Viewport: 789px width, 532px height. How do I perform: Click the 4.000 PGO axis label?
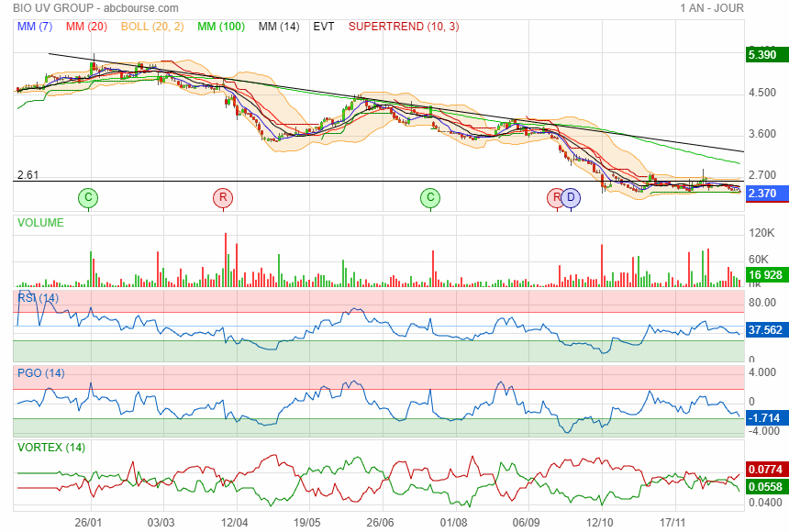(x=762, y=372)
